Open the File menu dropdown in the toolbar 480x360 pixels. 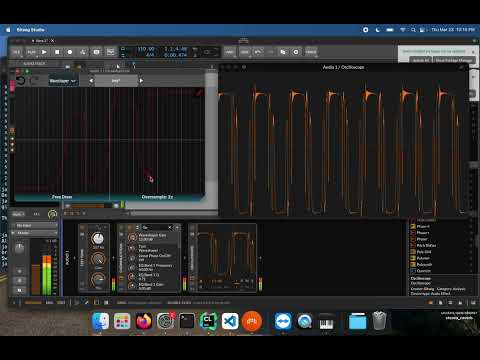tap(16, 52)
